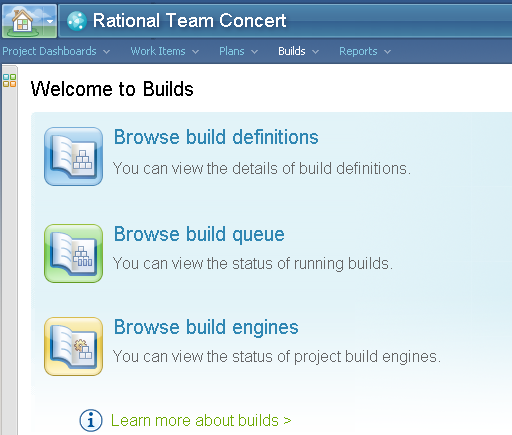Click the Welcome to Builds heading
Screen dimensions: 512x435
coord(112,89)
